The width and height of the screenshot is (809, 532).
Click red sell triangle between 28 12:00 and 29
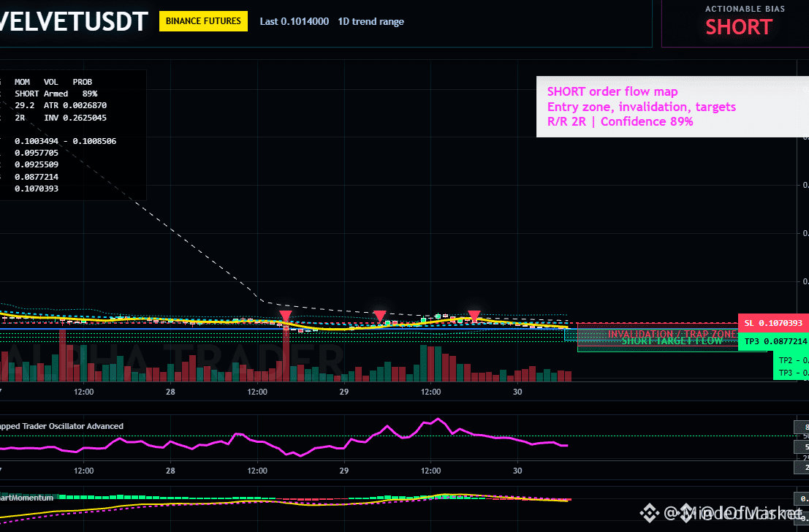pos(285,316)
